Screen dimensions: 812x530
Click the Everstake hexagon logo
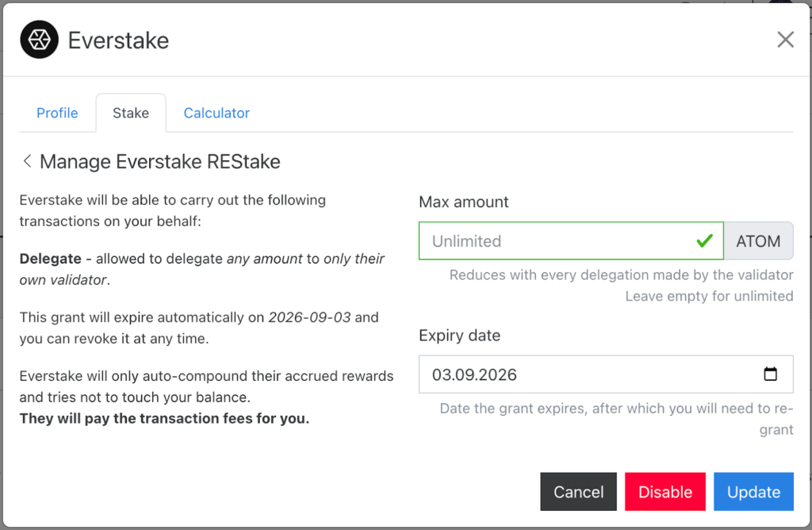click(40, 40)
